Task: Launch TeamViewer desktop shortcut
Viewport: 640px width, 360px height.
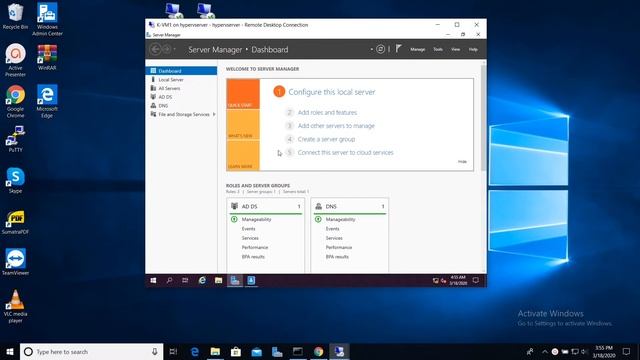Action: [x=15, y=262]
